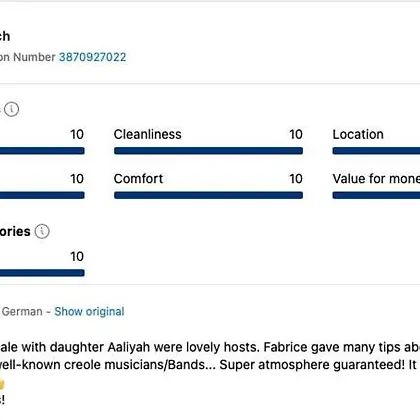Click info icon beside the categories heading
The height and width of the screenshot is (420, 420).
pyautogui.click(x=42, y=231)
